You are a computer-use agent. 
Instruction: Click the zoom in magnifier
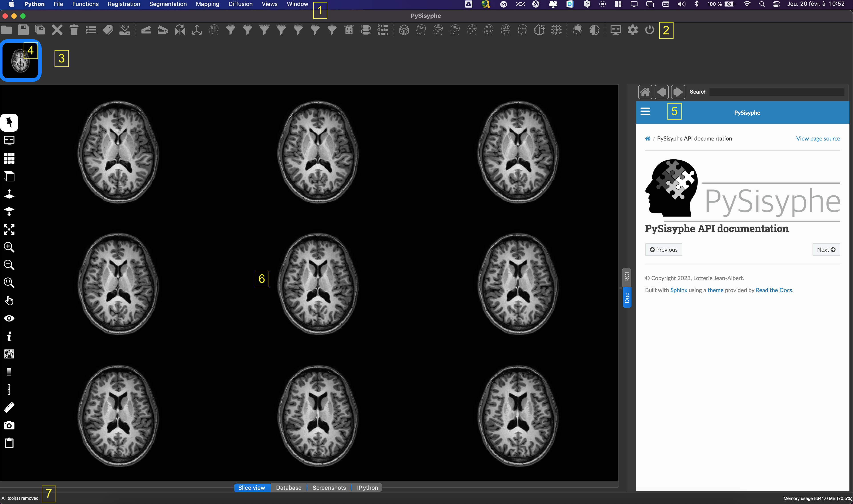pyautogui.click(x=9, y=247)
